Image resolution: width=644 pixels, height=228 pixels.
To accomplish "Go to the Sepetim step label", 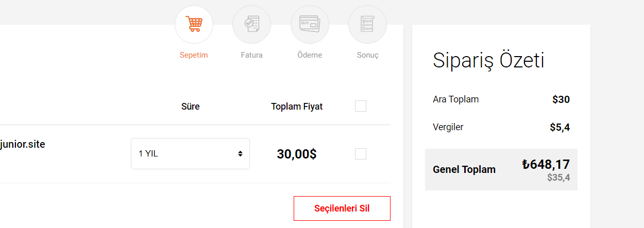I will (194, 55).
